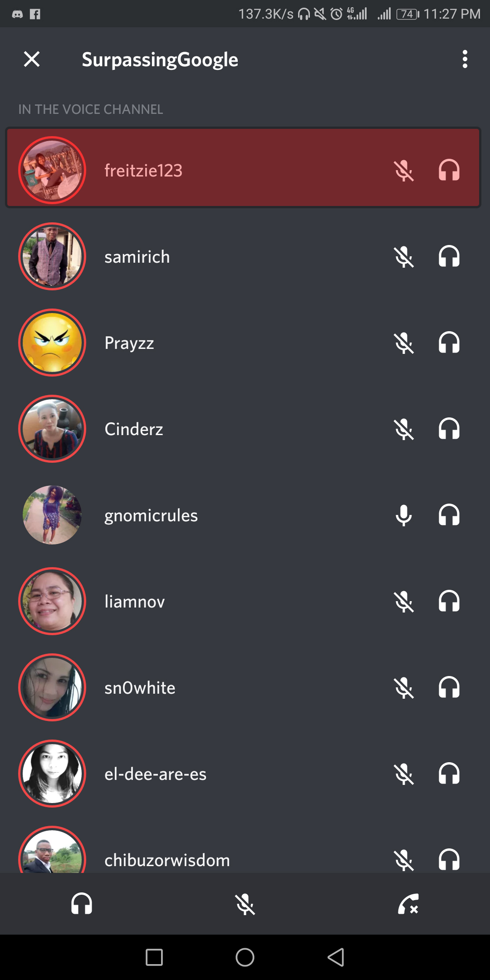Close the SurpassingGoogle voice channel view
490x980 pixels.
click(x=32, y=59)
